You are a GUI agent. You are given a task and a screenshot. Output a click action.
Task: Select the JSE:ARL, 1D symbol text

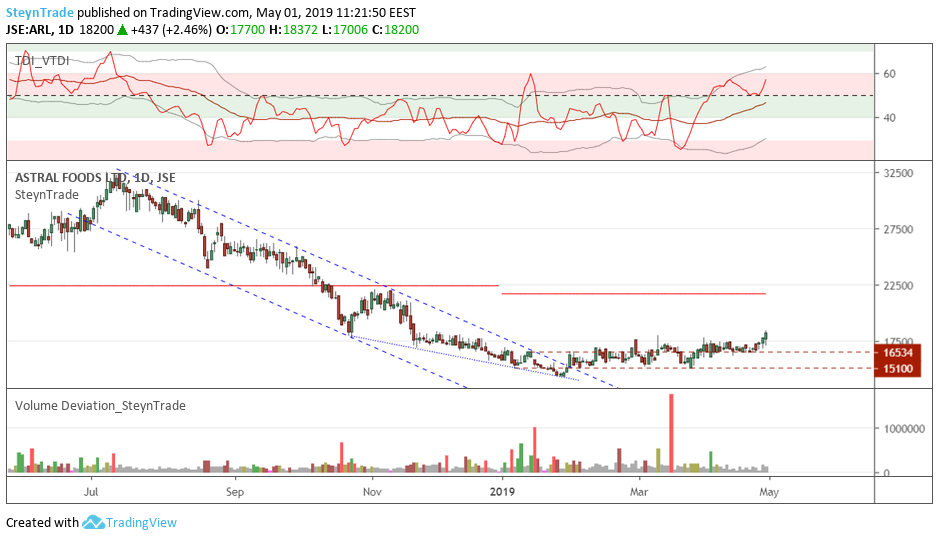pos(40,30)
